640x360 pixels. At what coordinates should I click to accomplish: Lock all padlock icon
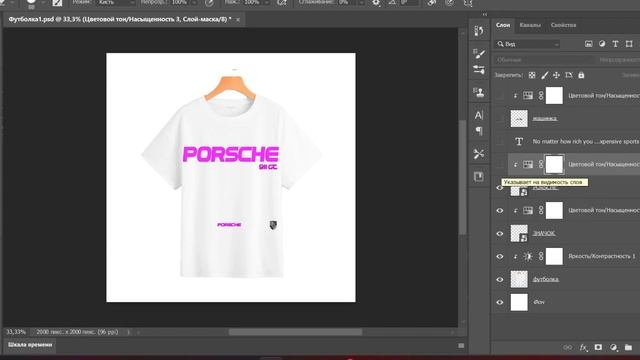[581, 75]
